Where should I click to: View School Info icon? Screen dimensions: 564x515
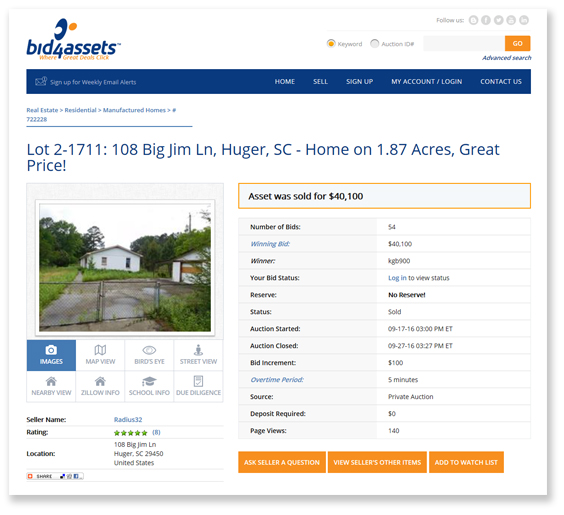tap(149, 386)
